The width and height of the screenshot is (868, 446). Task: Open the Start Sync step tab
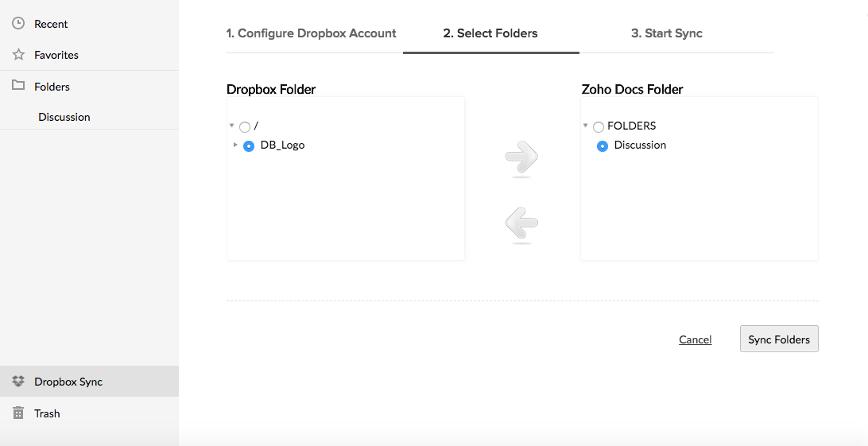[666, 33]
